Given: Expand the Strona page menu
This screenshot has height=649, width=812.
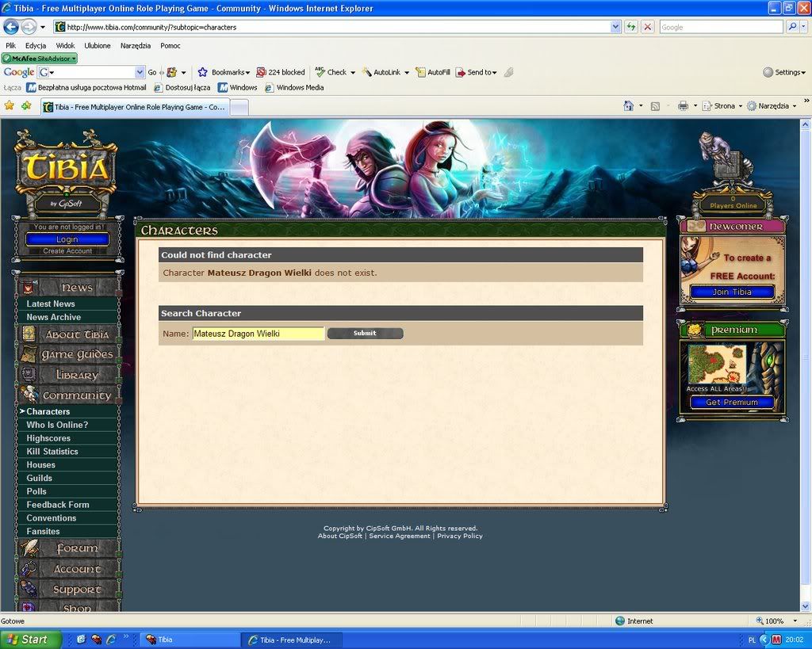Looking at the screenshot, I should click(723, 106).
